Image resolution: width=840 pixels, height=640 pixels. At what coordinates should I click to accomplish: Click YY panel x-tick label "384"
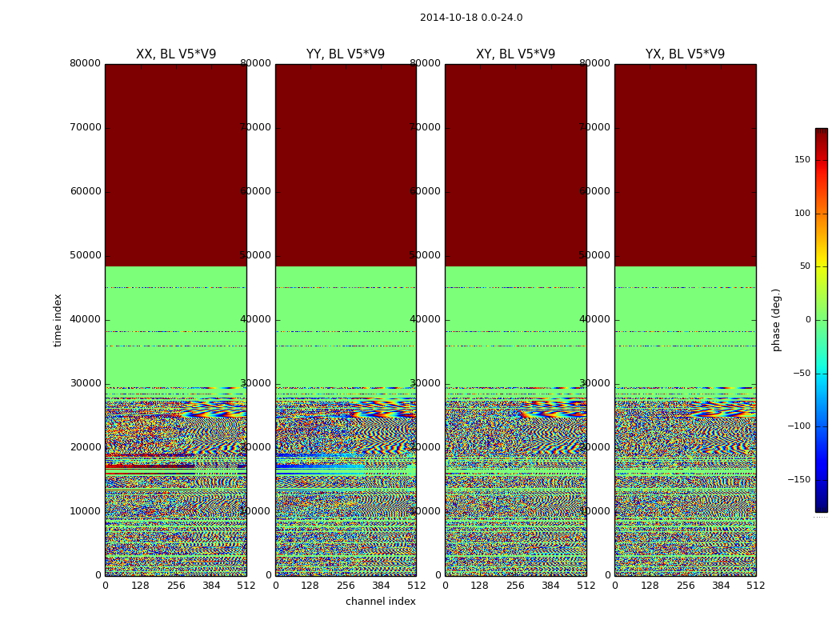[x=381, y=586]
